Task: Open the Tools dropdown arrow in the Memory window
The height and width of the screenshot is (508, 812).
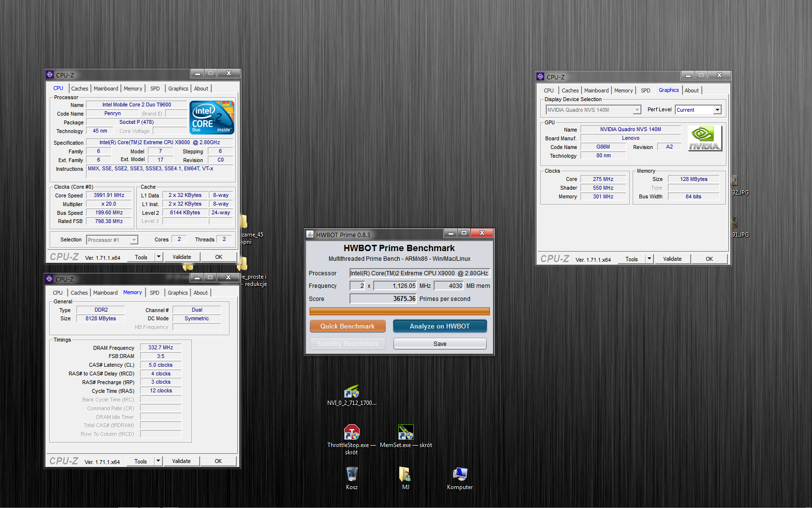Action: [158, 461]
